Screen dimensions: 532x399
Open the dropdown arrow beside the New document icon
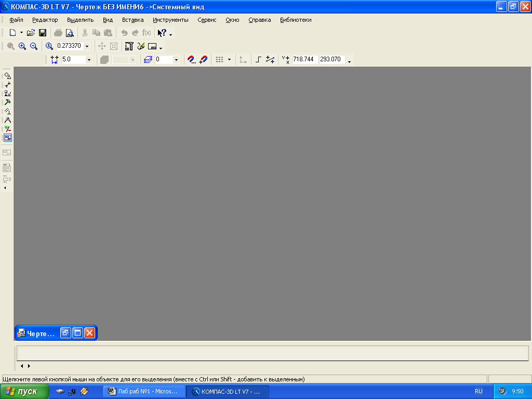click(x=21, y=33)
